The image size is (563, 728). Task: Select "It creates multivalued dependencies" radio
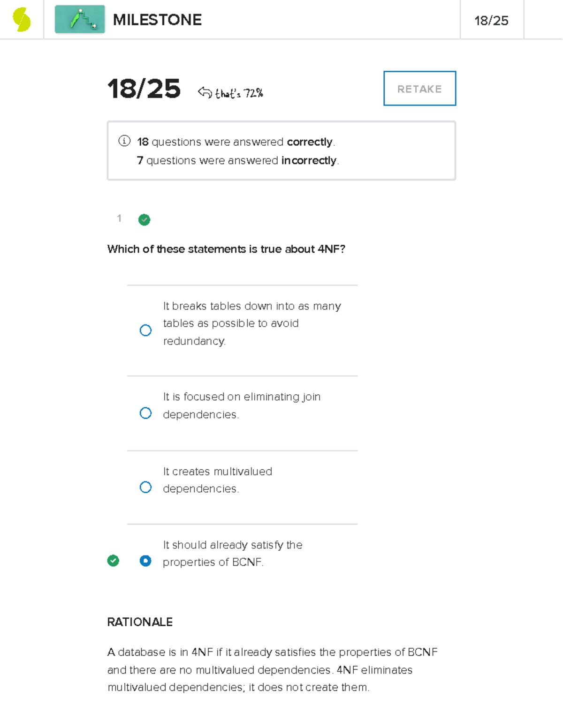[145, 487]
